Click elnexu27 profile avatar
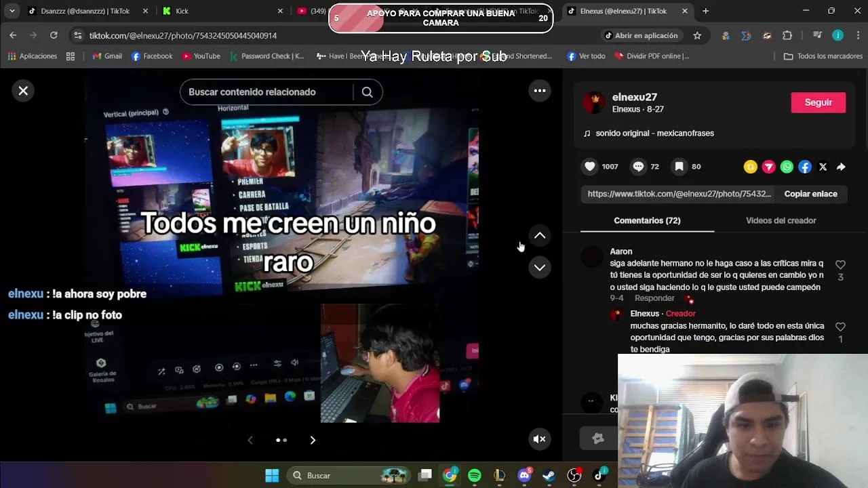The height and width of the screenshot is (488, 868). click(x=595, y=102)
